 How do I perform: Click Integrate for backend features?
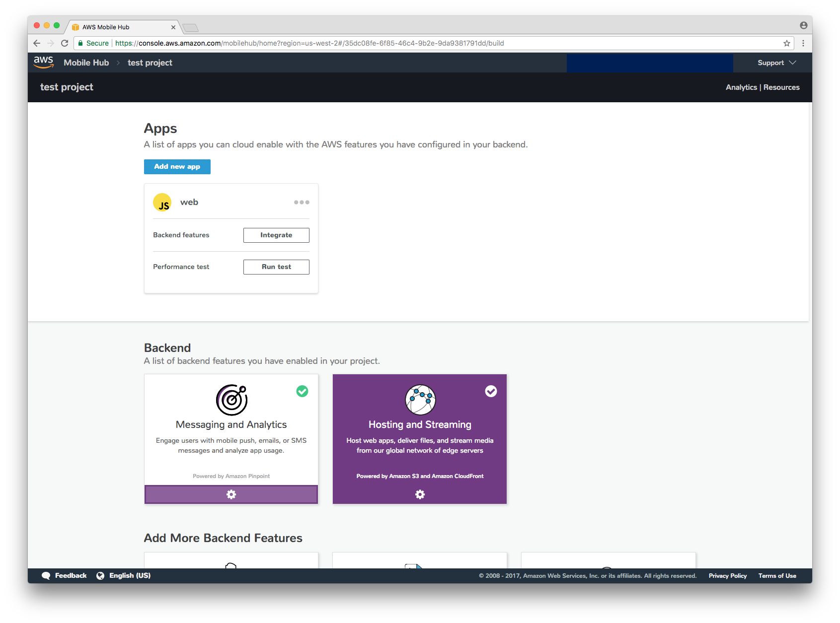[276, 235]
